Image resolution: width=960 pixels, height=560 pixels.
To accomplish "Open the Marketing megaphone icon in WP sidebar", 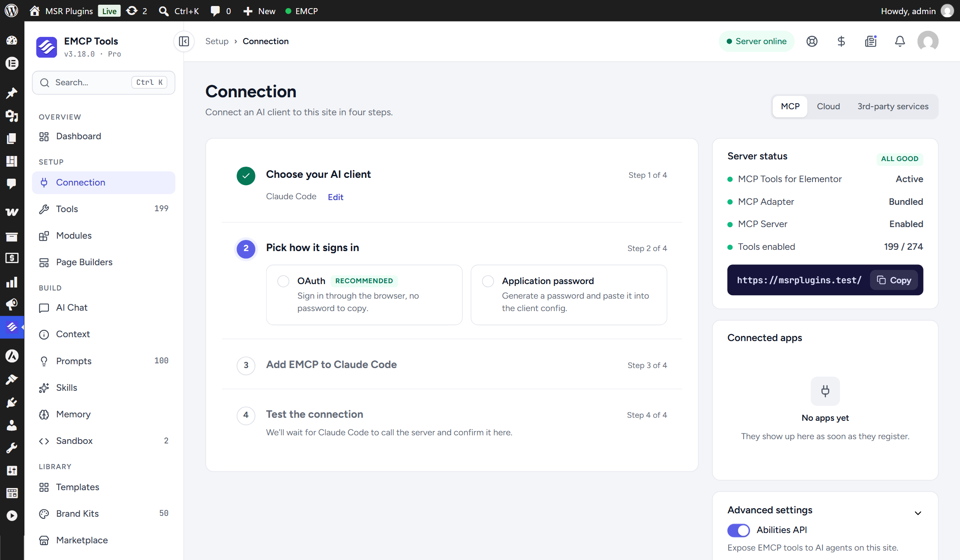I will 12,305.
